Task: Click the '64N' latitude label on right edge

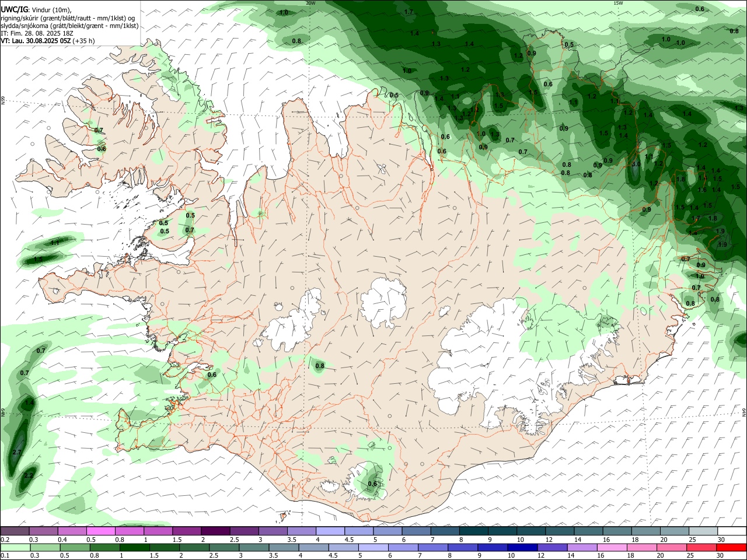Action: [744, 411]
